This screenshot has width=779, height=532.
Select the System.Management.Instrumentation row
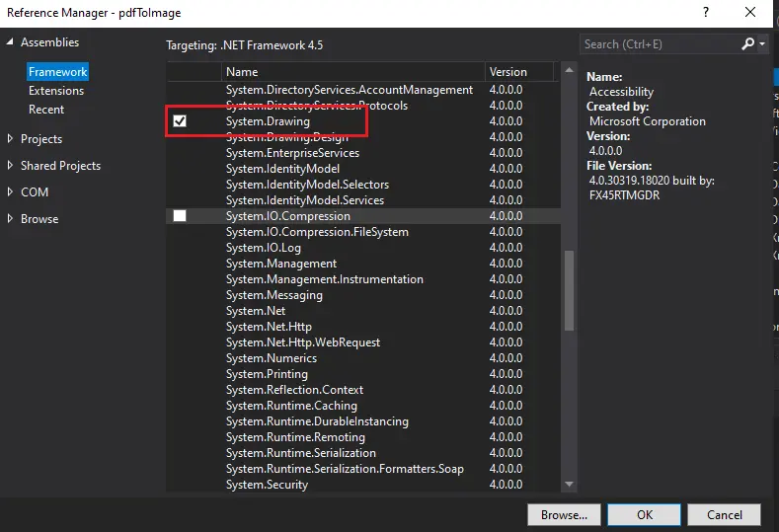(363, 279)
